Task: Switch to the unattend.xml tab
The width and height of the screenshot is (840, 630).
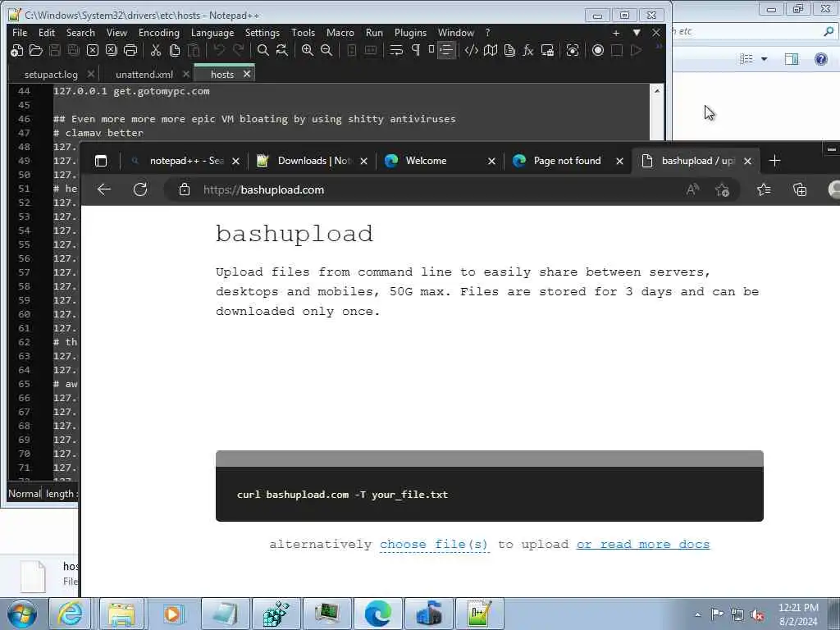Action: point(144,75)
